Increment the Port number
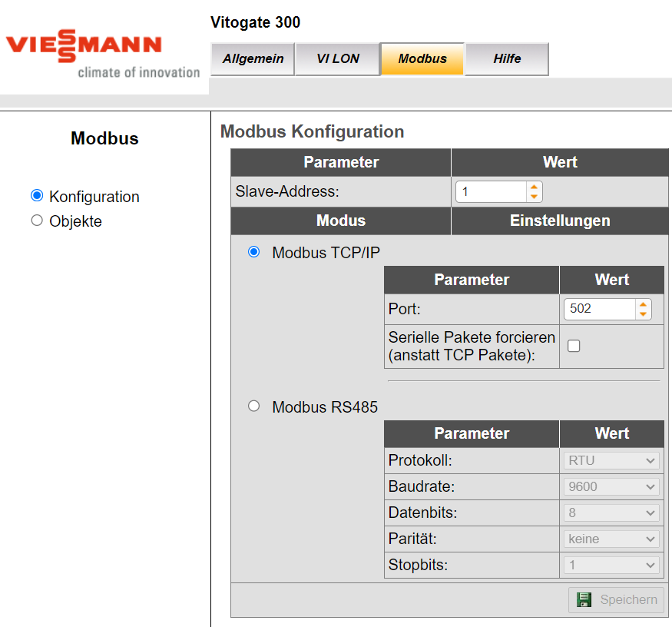 click(643, 304)
